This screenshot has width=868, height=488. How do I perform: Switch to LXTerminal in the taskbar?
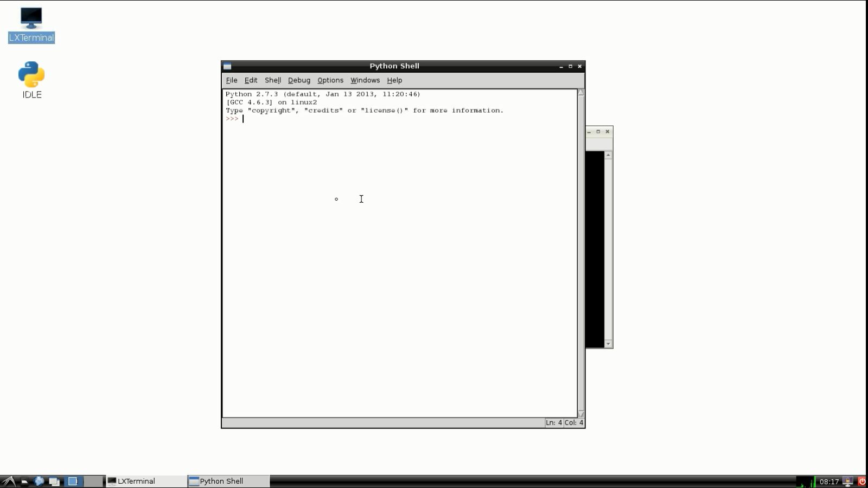click(145, 481)
